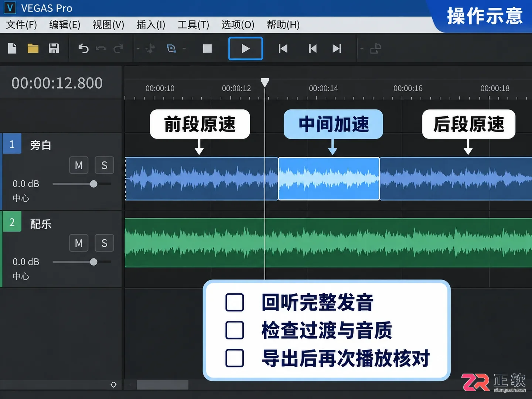Click the greyed-out redo arrow at the right of the undo group
This screenshot has height=399, width=532.
[x=118, y=48]
